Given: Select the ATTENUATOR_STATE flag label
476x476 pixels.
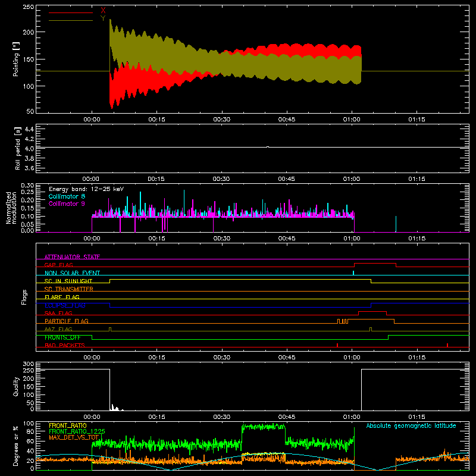Looking at the screenshot, I should pyautogui.click(x=72, y=257).
